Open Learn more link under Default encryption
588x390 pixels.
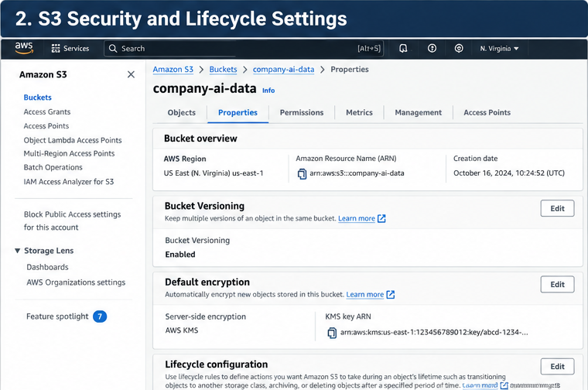[364, 294]
